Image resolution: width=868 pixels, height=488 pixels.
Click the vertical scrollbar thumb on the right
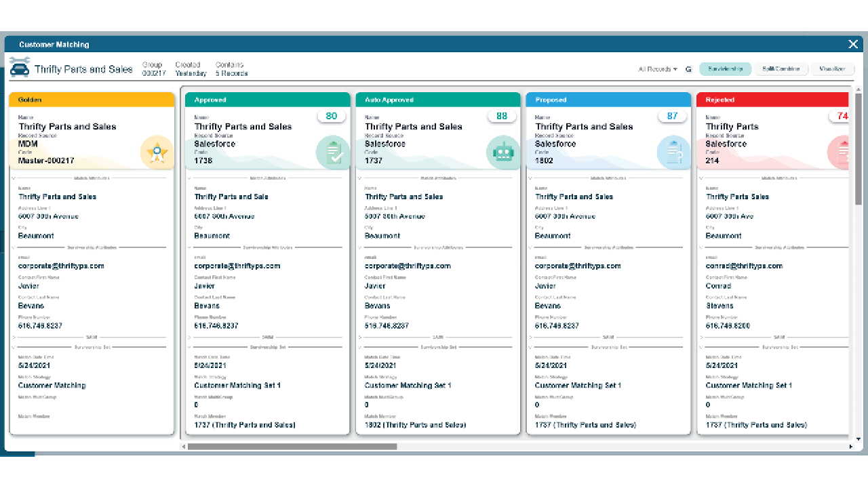[x=859, y=148]
